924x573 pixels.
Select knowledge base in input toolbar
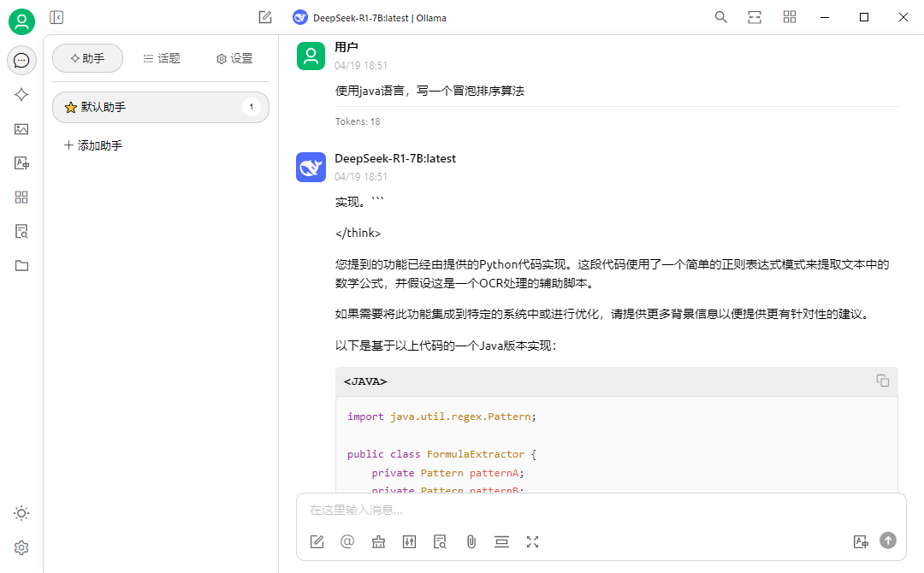pos(441,542)
